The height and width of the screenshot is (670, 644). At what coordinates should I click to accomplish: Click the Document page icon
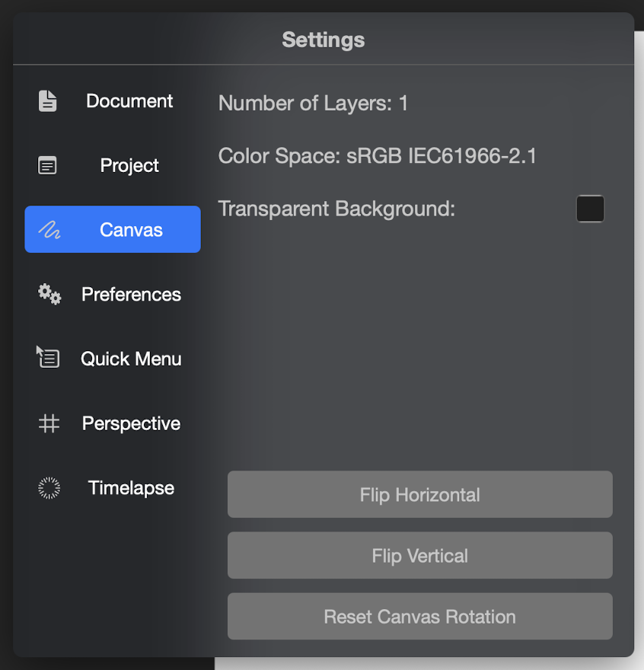(x=48, y=100)
